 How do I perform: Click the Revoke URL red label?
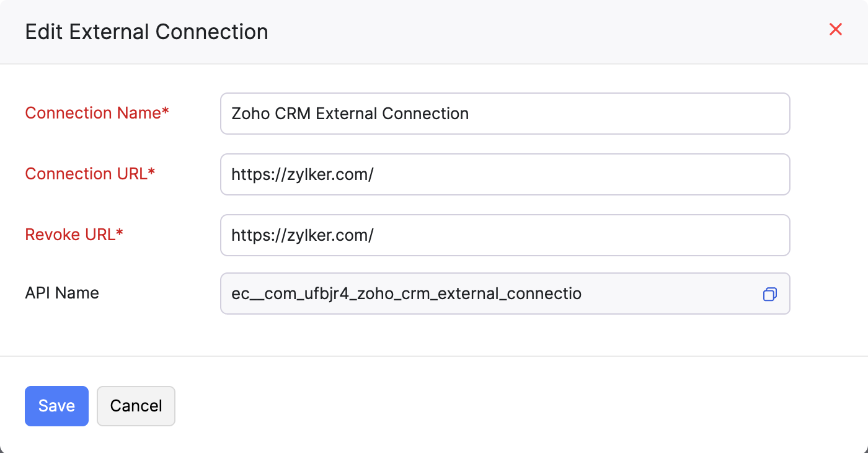(x=74, y=235)
